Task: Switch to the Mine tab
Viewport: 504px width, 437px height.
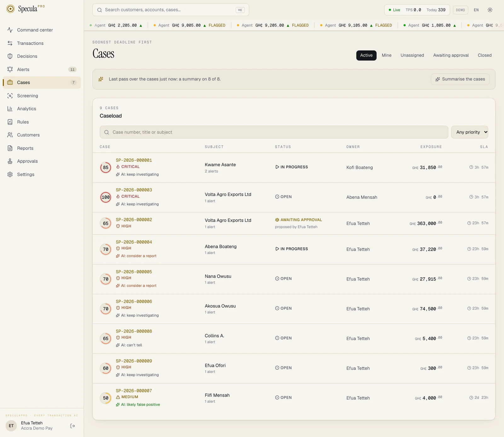Action: coord(387,55)
